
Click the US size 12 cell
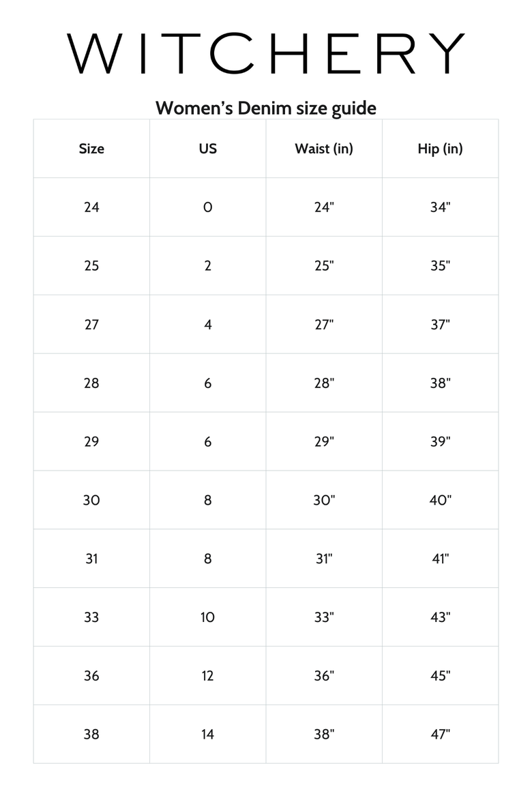(x=208, y=675)
